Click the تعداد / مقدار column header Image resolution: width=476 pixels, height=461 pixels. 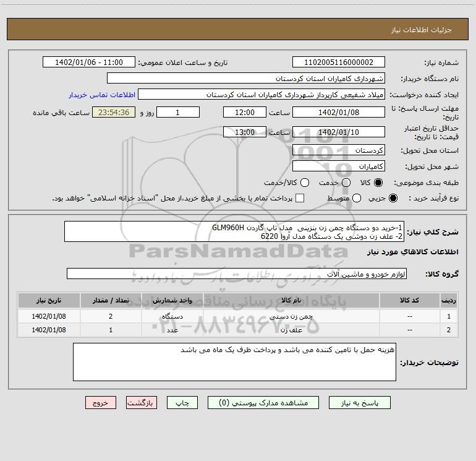[x=111, y=300]
